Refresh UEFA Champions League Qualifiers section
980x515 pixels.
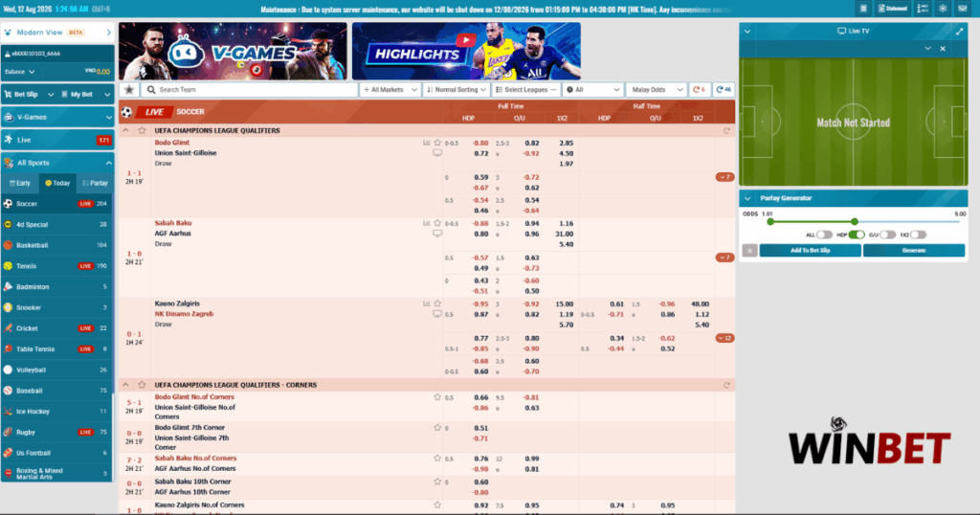pyautogui.click(x=726, y=130)
